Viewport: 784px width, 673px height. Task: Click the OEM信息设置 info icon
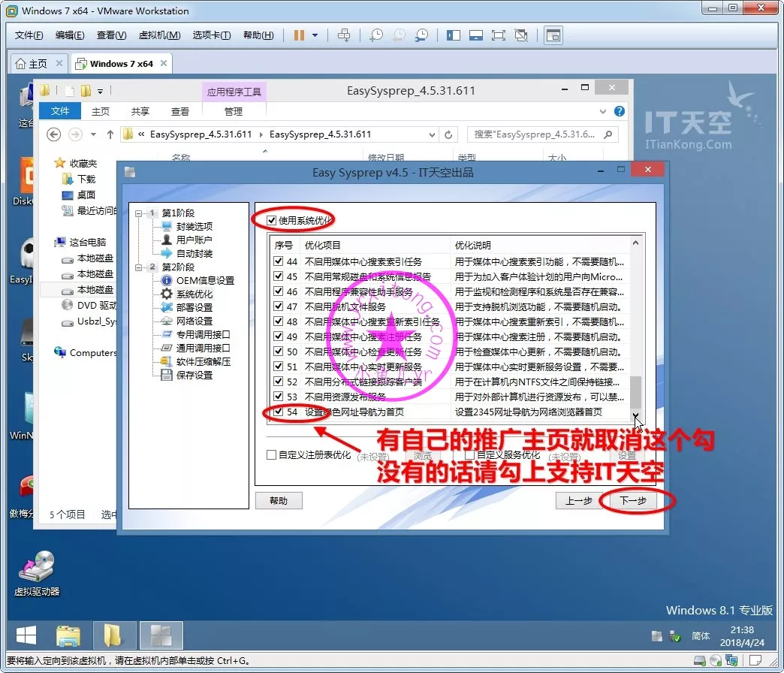click(x=167, y=280)
